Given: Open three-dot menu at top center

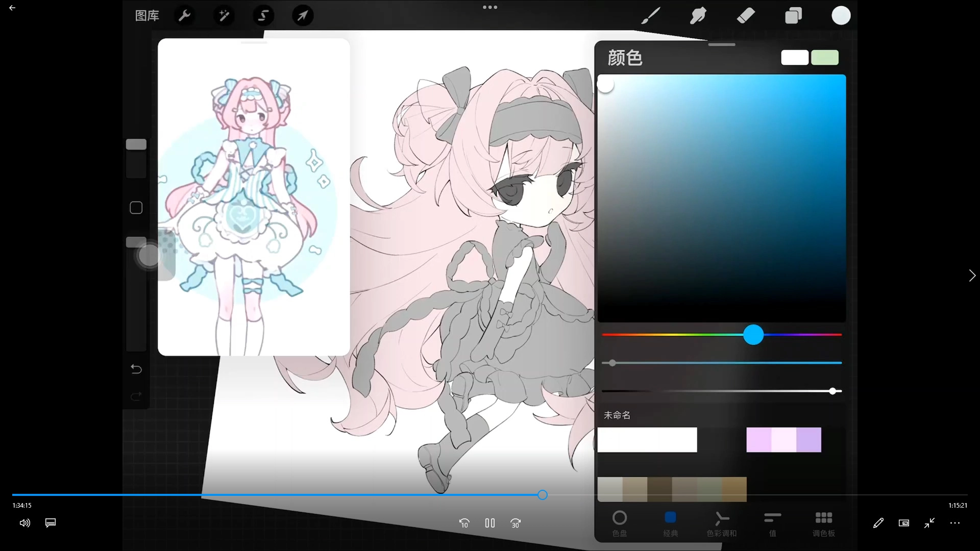Looking at the screenshot, I should click(490, 7).
